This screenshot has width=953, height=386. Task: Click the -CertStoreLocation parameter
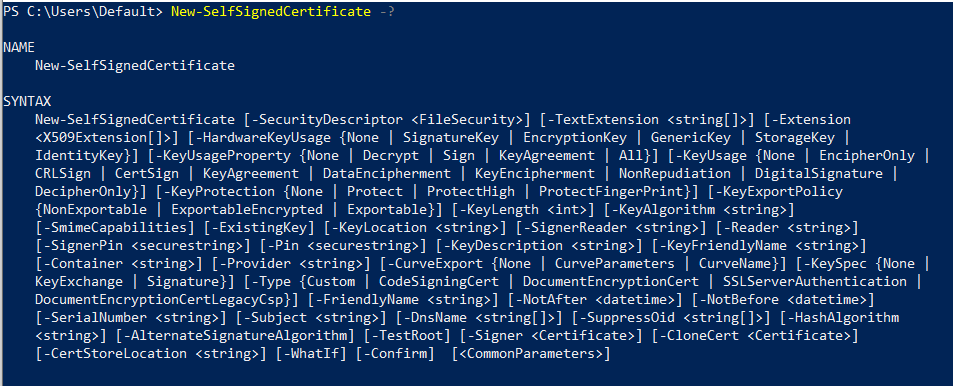[x=114, y=354]
